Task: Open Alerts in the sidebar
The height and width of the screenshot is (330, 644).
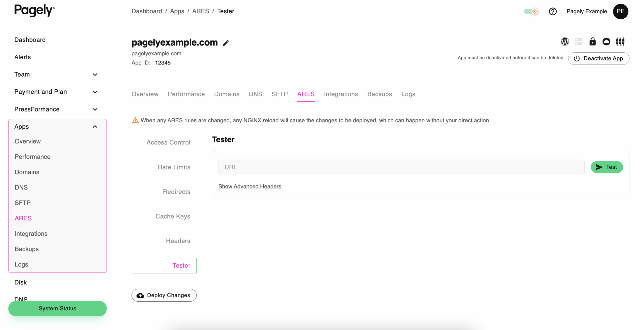Action: pyautogui.click(x=22, y=57)
